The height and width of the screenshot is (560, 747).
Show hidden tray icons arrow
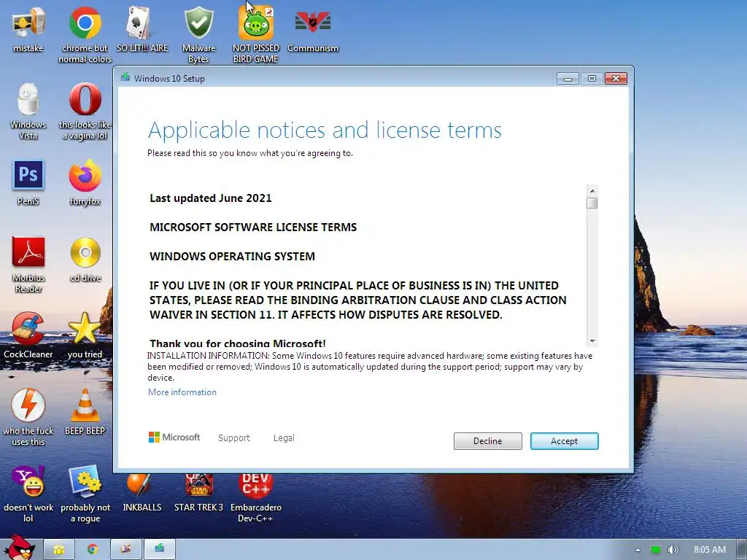(638, 550)
